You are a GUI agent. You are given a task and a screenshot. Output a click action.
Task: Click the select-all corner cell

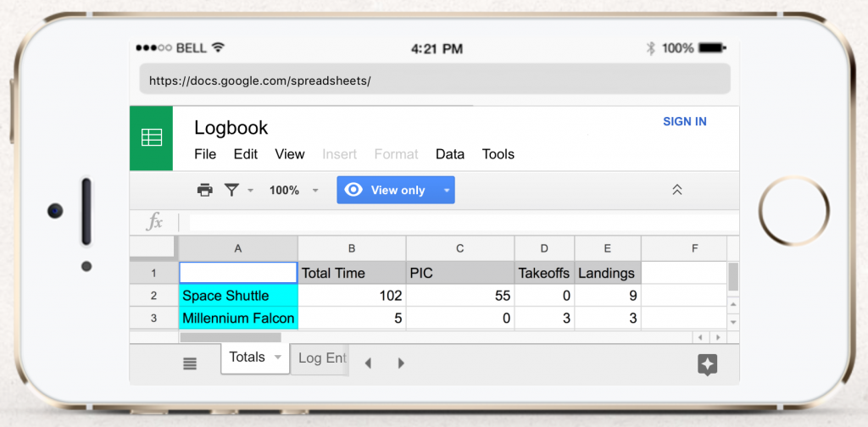[154, 248]
